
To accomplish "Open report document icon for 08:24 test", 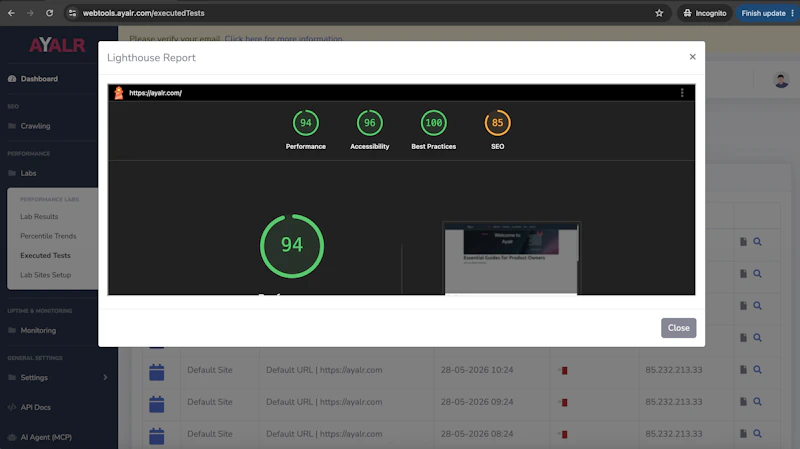I will click(743, 434).
